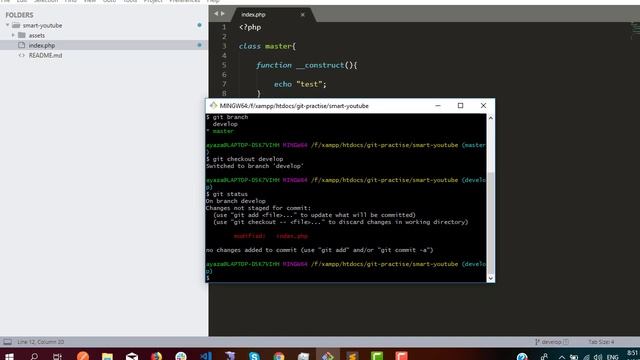
Task: Open File Explorer from taskbar
Action: point(107,356)
